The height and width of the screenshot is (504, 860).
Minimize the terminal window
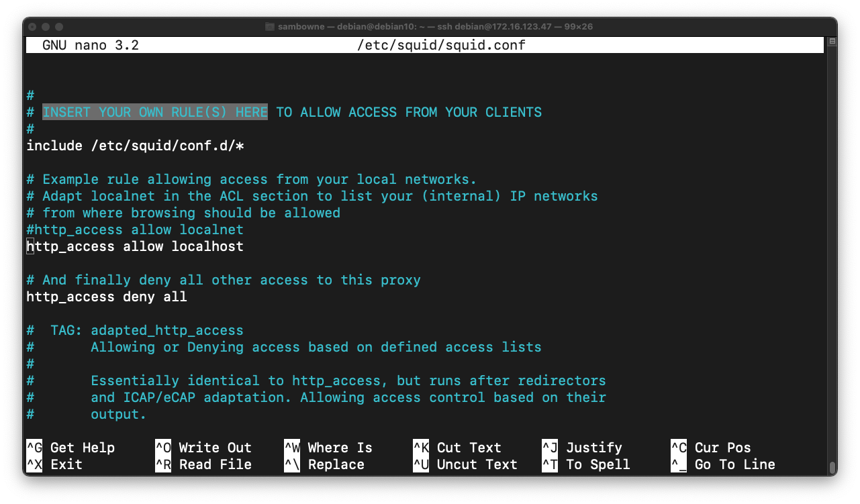point(47,27)
